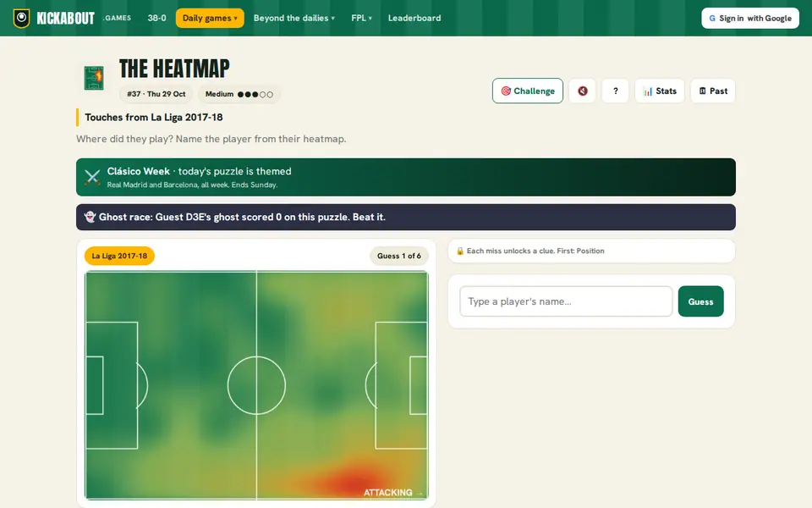View your Stats
Viewport: 812px width, 508px height.
click(660, 91)
